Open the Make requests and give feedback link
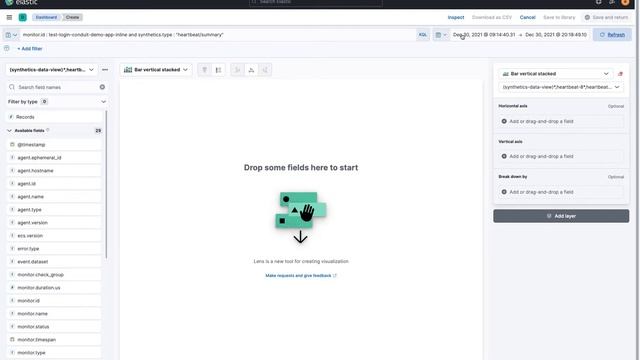This screenshot has width=640, height=360. (x=301, y=276)
